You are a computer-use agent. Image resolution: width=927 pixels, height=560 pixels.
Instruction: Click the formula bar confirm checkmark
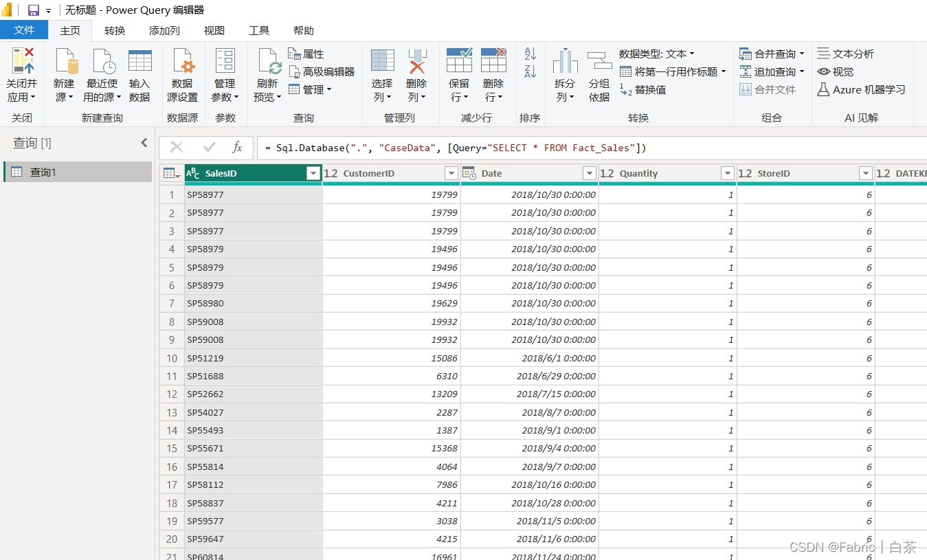pyautogui.click(x=210, y=147)
